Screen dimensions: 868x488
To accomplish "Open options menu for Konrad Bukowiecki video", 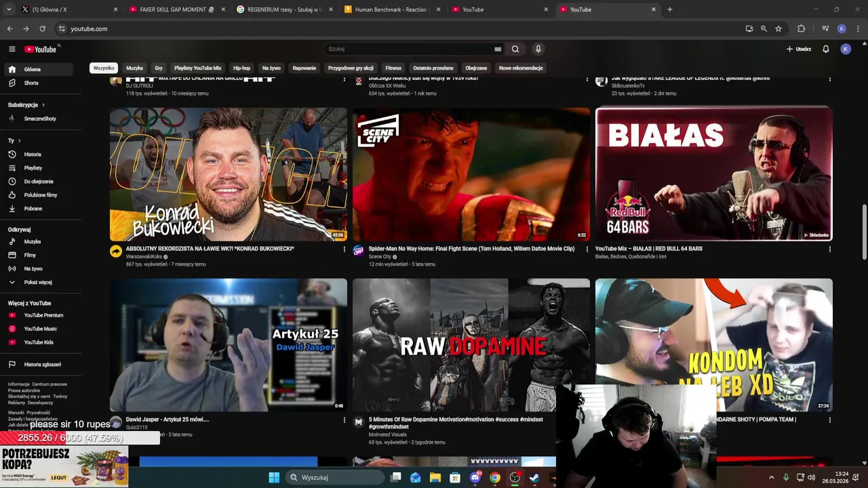I will [x=344, y=249].
